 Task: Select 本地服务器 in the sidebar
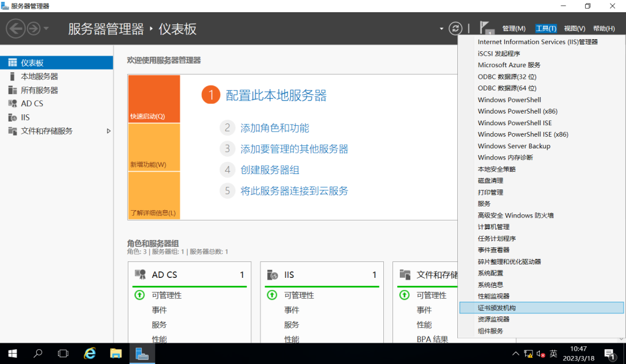(56, 76)
